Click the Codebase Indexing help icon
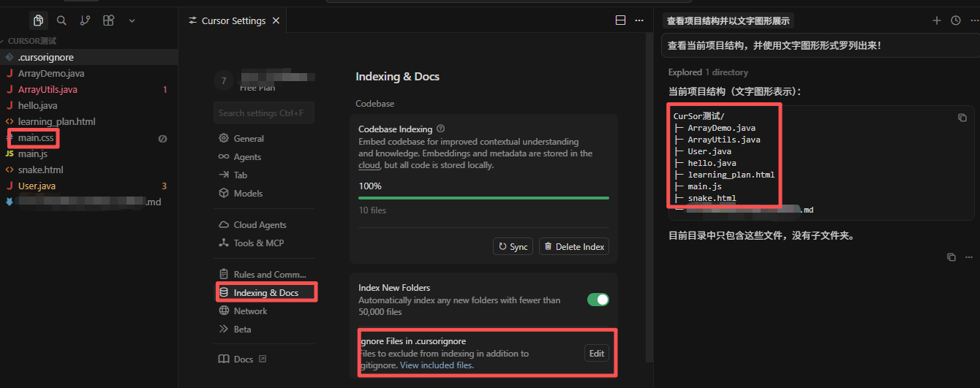The width and height of the screenshot is (980, 388). pyautogui.click(x=441, y=129)
